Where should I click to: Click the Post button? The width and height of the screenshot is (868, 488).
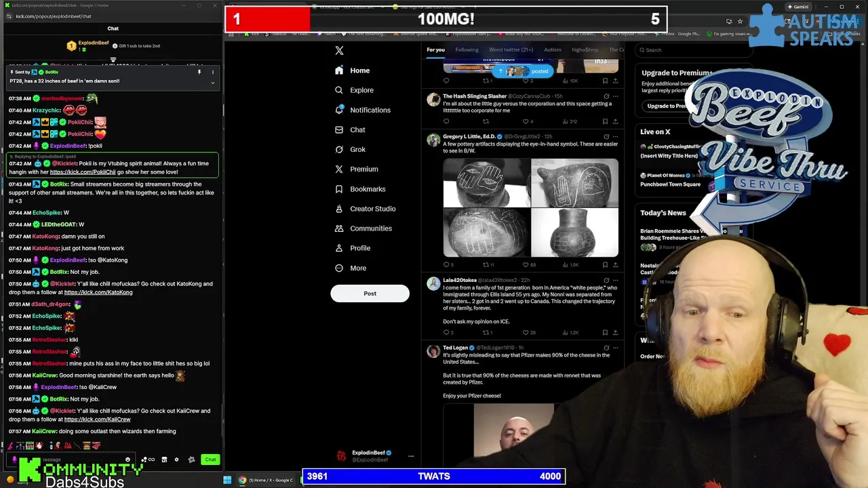(370, 293)
